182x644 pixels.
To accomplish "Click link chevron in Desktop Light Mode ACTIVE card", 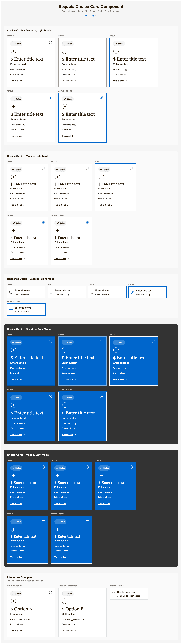I will 24,136.
